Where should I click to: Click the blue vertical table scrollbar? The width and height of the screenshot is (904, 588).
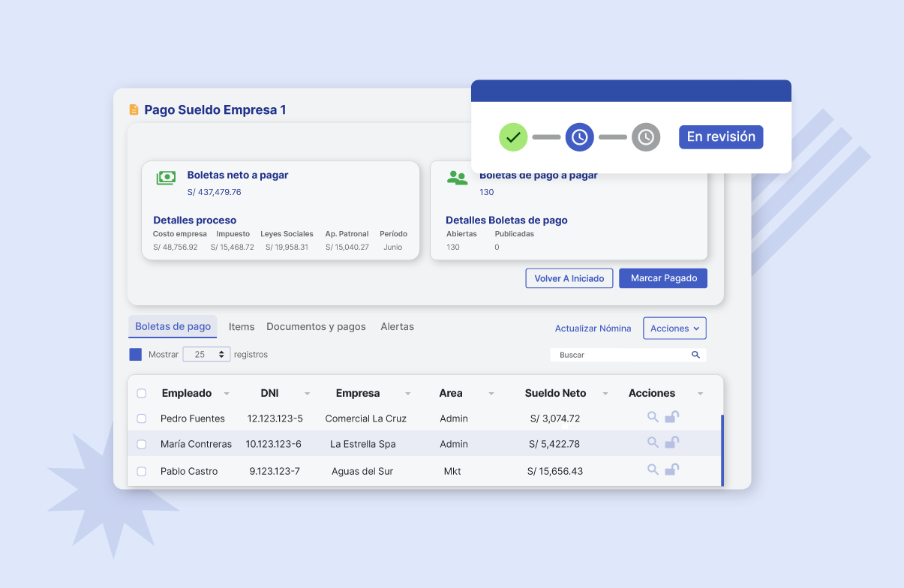[x=722, y=450]
